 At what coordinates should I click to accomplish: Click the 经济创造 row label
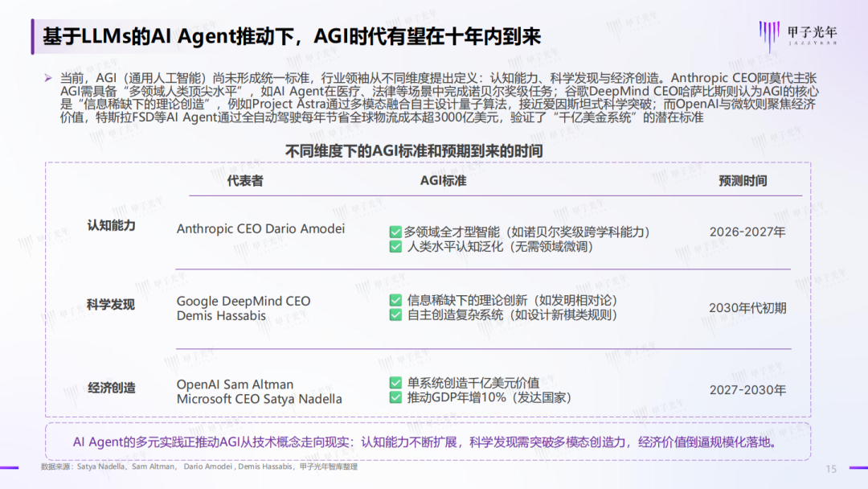[111, 388]
